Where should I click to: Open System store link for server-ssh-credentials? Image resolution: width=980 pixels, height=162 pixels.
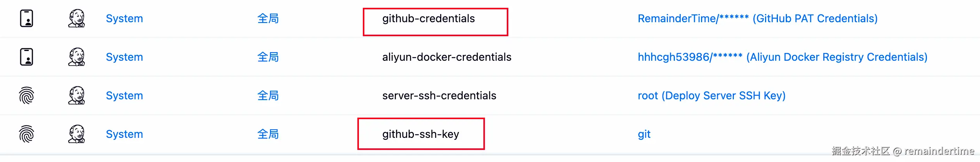tap(124, 95)
